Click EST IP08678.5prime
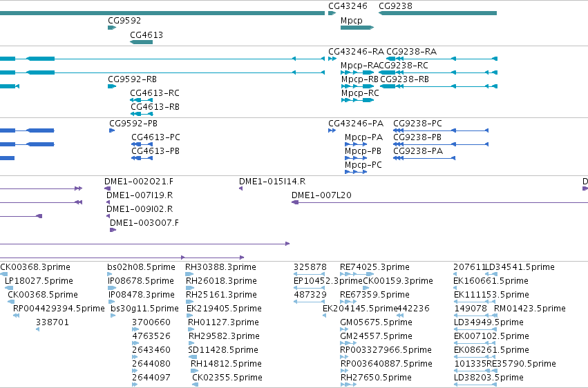 (141, 281)
